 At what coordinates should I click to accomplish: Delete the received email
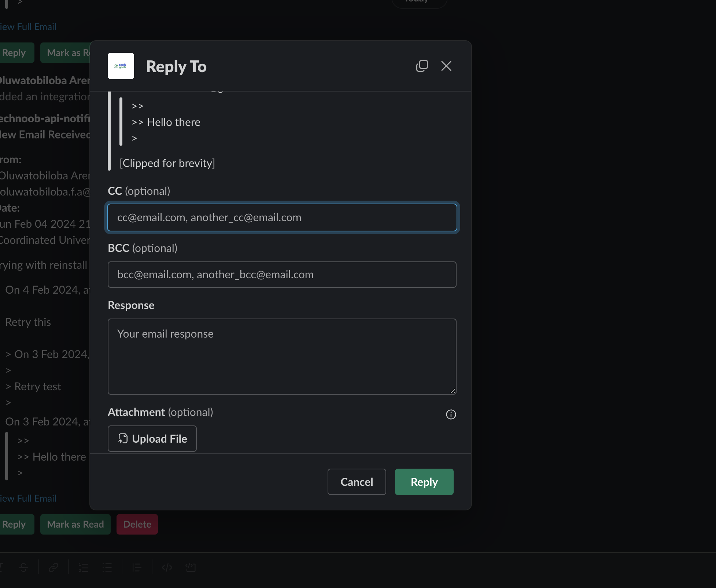(x=137, y=524)
